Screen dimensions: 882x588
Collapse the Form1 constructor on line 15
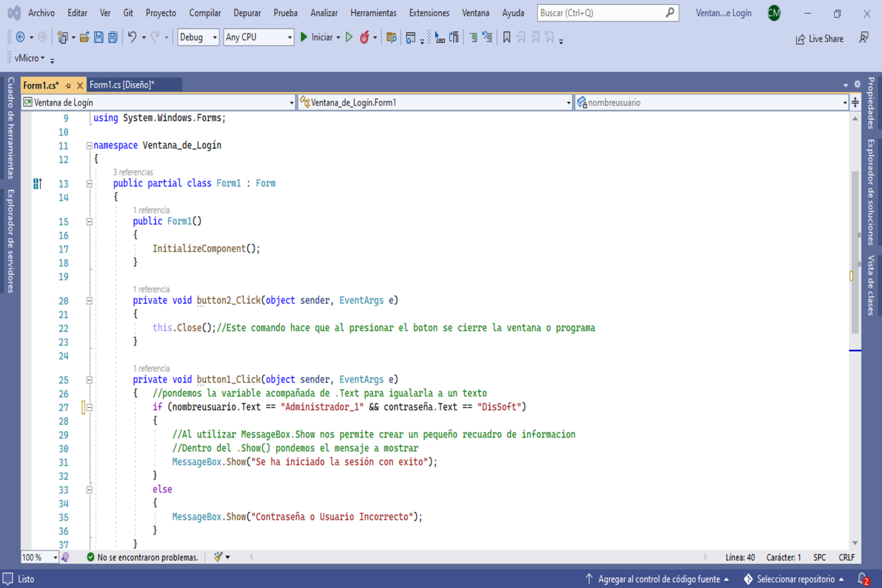click(x=89, y=222)
